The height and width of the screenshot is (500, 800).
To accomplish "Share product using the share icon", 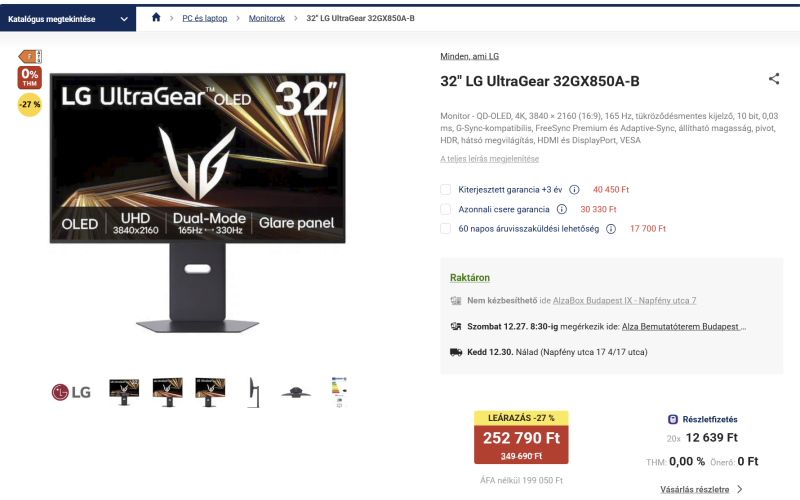I will point(774,79).
